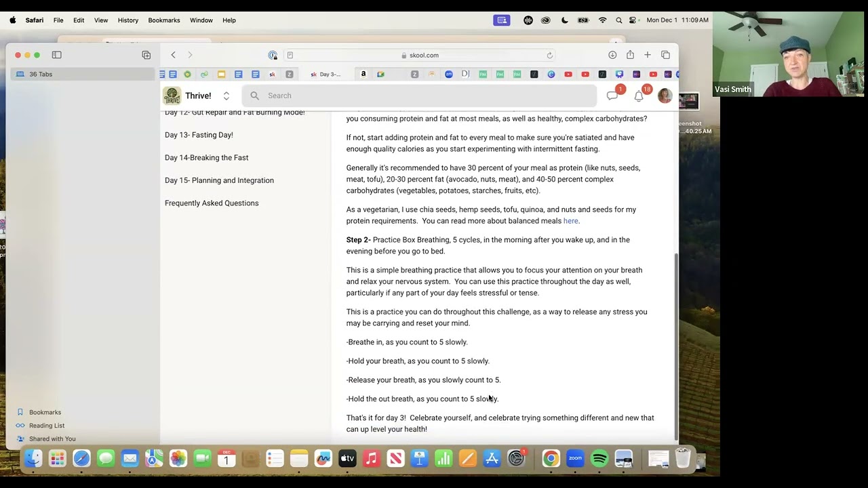The height and width of the screenshot is (488, 868).
Task: Open a new tab group
Action: tap(146, 55)
